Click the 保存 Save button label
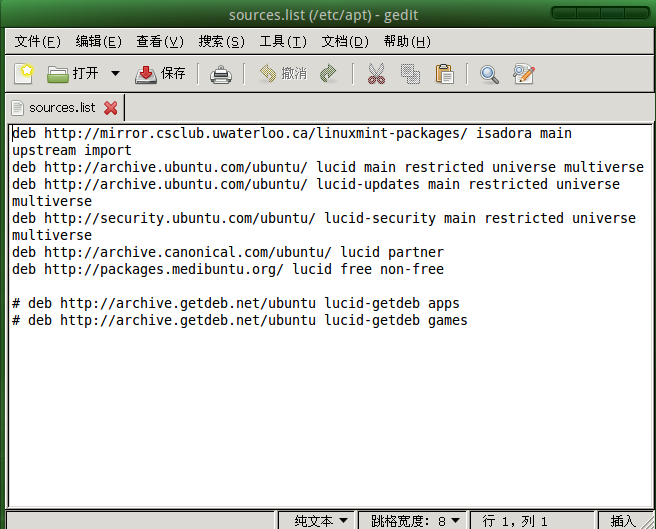The image size is (656, 529). pos(173,73)
